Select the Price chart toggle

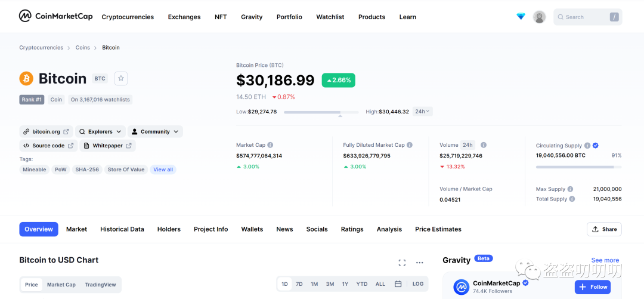click(31, 285)
